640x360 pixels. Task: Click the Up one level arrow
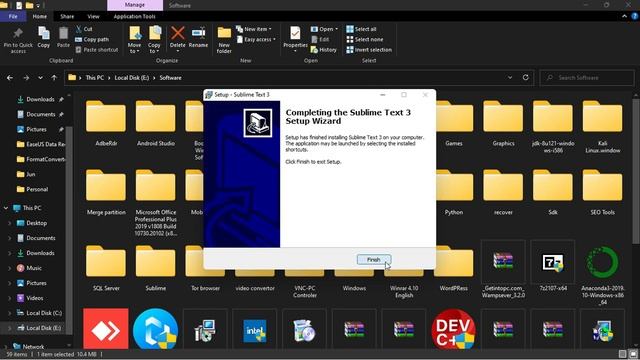pos(54,78)
